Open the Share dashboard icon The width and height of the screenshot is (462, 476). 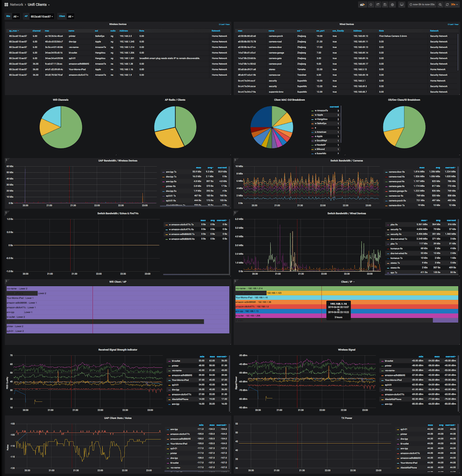378,5
